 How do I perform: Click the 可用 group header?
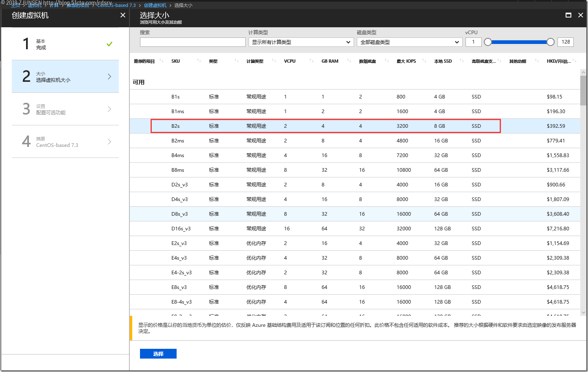[x=139, y=82]
